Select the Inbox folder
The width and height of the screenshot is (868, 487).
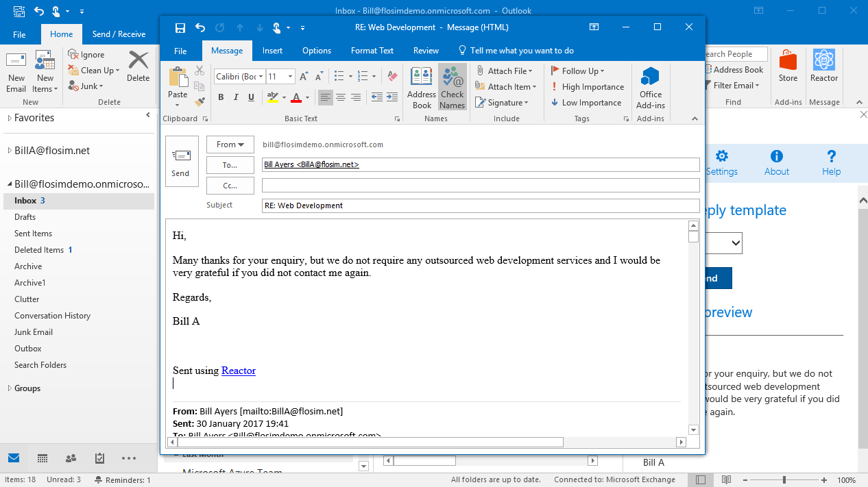click(x=78, y=201)
